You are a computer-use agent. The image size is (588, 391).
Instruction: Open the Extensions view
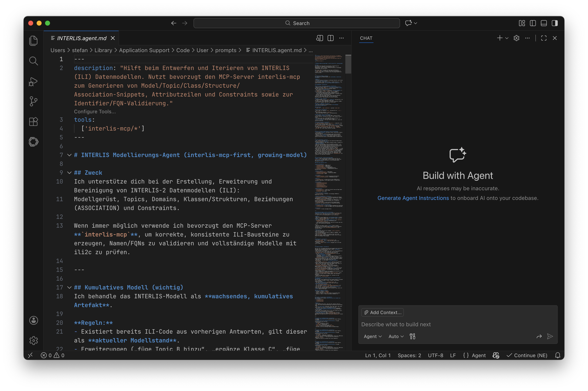point(33,122)
